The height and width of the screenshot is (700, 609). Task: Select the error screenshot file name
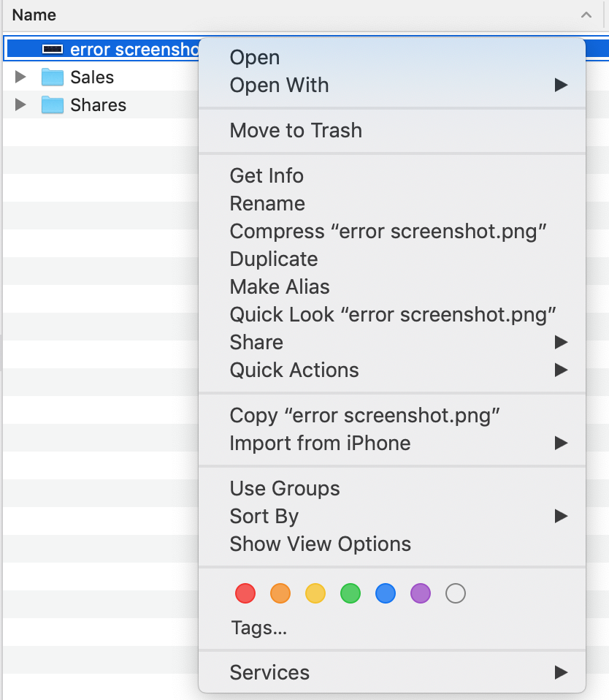pyautogui.click(x=134, y=49)
